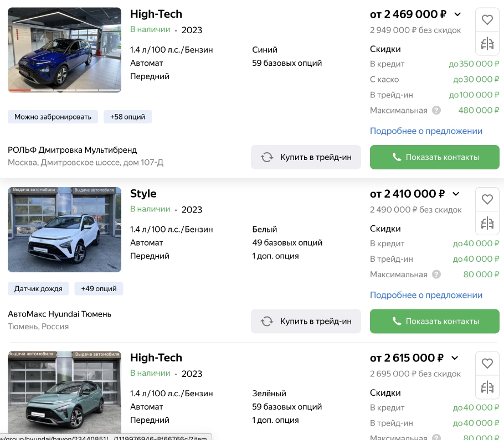Open Подробнее о предложении for white Style
The width and height of the screenshot is (504, 440).
tap(426, 295)
